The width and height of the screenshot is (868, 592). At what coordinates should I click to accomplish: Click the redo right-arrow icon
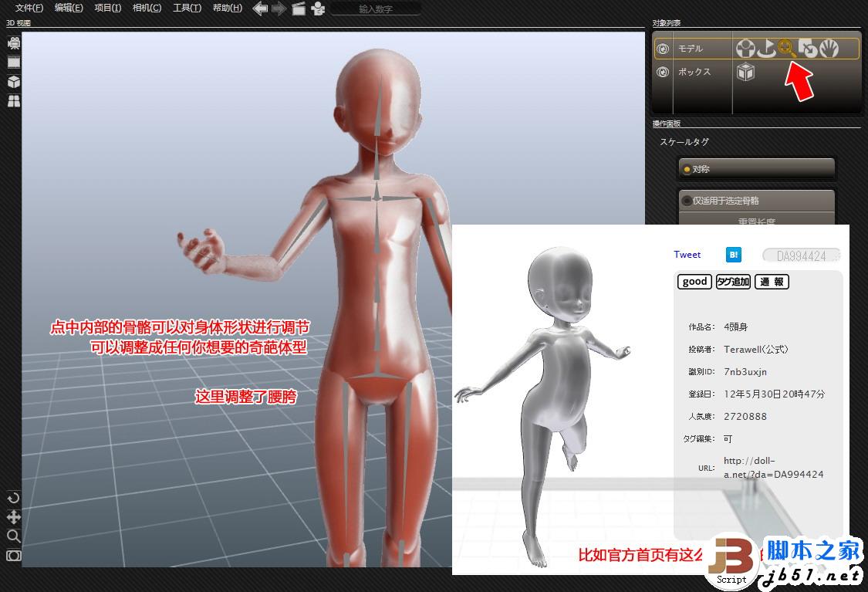coord(279,8)
